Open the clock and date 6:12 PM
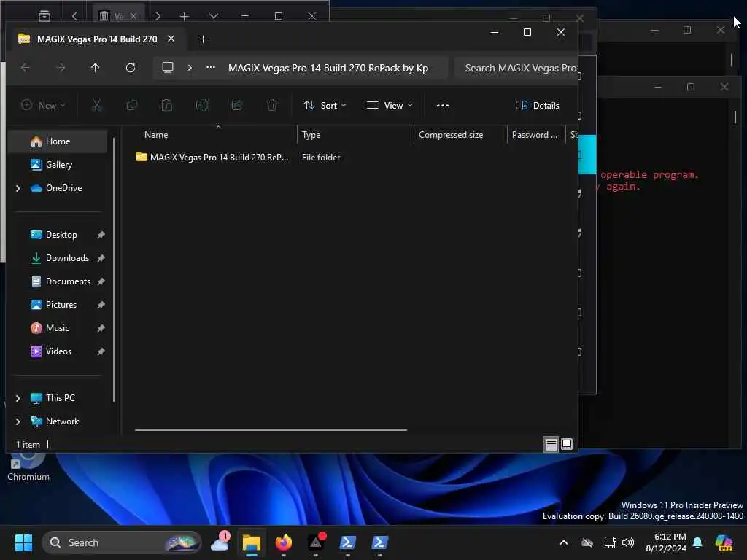This screenshot has width=747, height=560. [x=666, y=542]
